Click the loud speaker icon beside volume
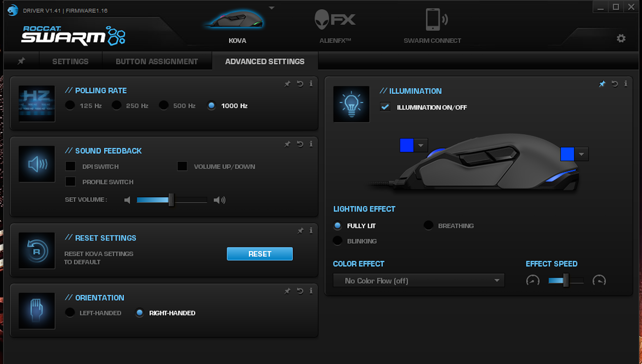The height and width of the screenshot is (364, 642). click(219, 200)
